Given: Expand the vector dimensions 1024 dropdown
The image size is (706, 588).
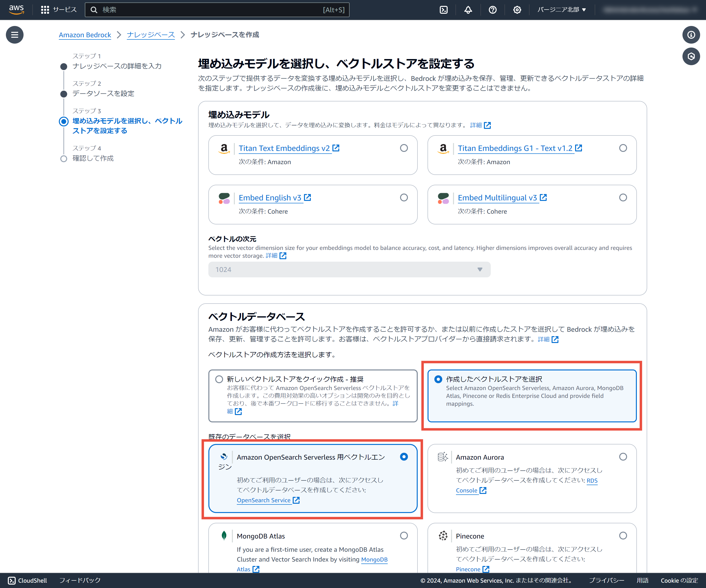Looking at the screenshot, I should [x=349, y=269].
